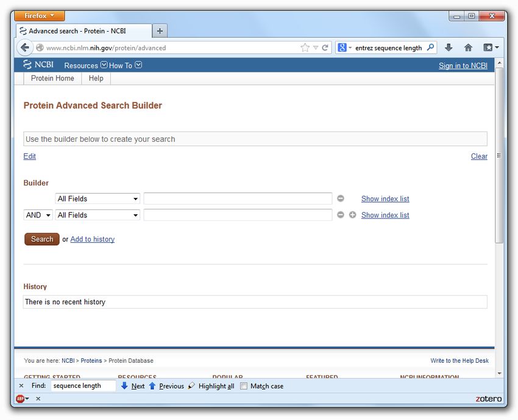This screenshot has height=420, width=518.
Task: Reload the page using the refresh icon
Action: (x=325, y=47)
